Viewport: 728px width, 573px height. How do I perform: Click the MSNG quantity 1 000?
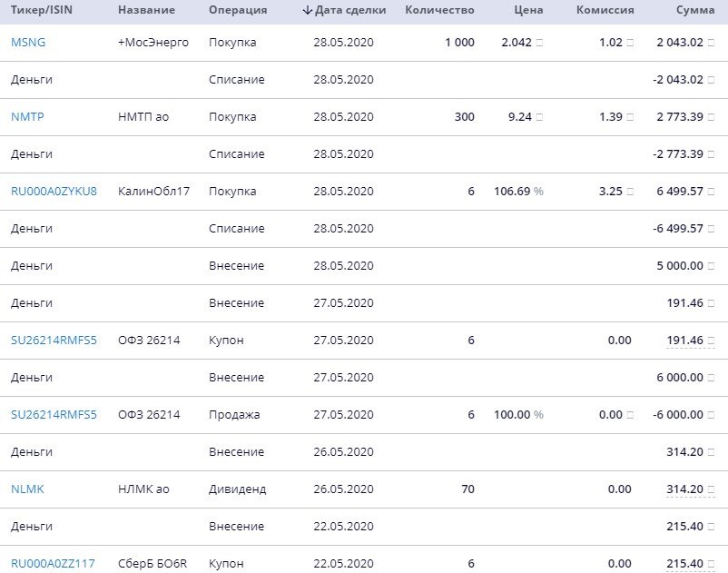pyautogui.click(x=459, y=43)
